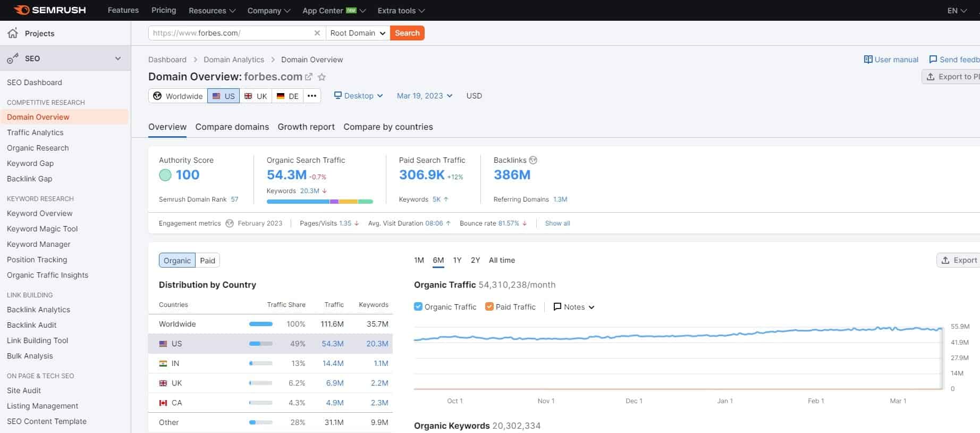Screen dimensions: 980x433
Task: Open the Pricing menu item
Action: tap(164, 10)
